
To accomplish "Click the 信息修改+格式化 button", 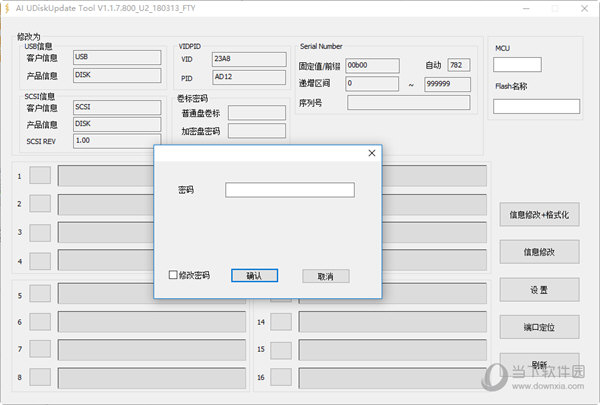I will pos(539,215).
